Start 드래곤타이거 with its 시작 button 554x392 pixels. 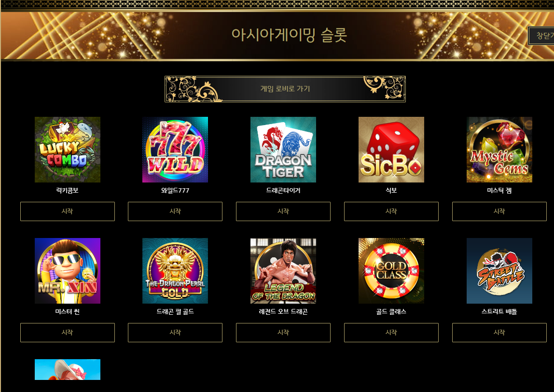(x=283, y=211)
